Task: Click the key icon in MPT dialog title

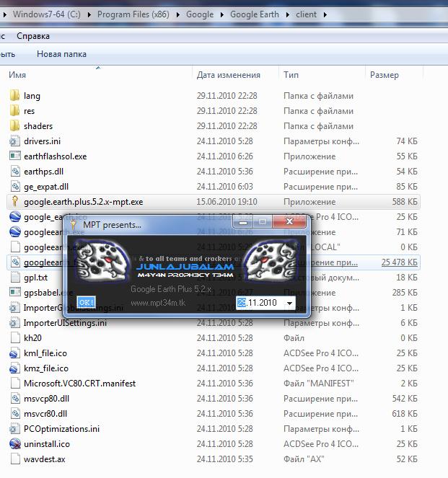Action: tap(73, 225)
